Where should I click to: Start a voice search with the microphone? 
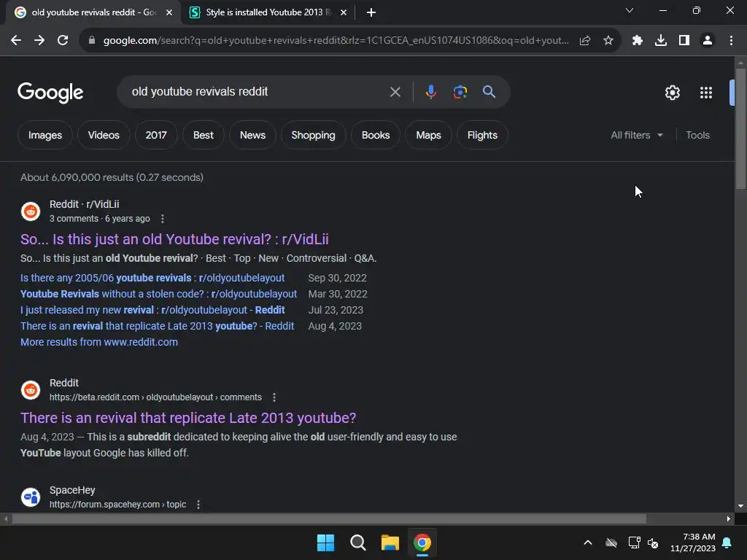pyautogui.click(x=430, y=92)
